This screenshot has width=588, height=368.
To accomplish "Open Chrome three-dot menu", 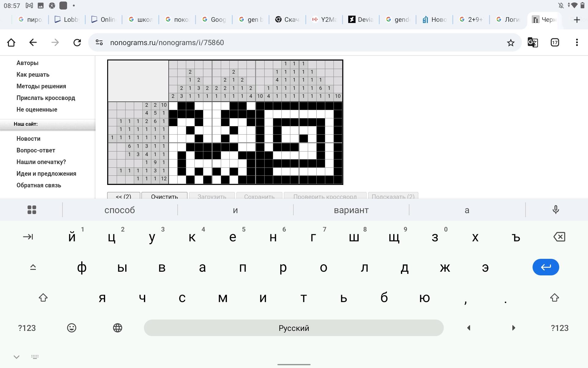I will (577, 43).
